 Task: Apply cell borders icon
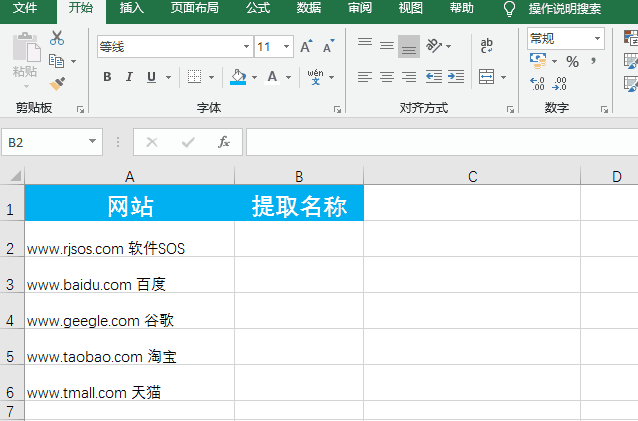(x=194, y=76)
